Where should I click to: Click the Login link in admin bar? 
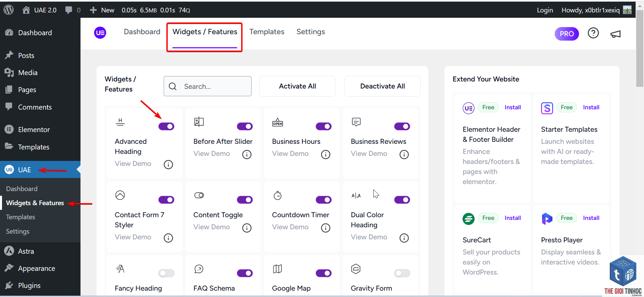[x=545, y=10]
